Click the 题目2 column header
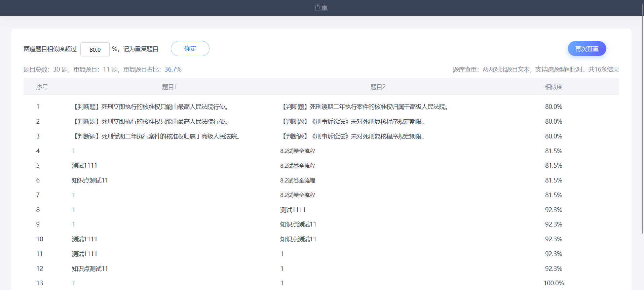The image size is (644, 290). (x=378, y=87)
